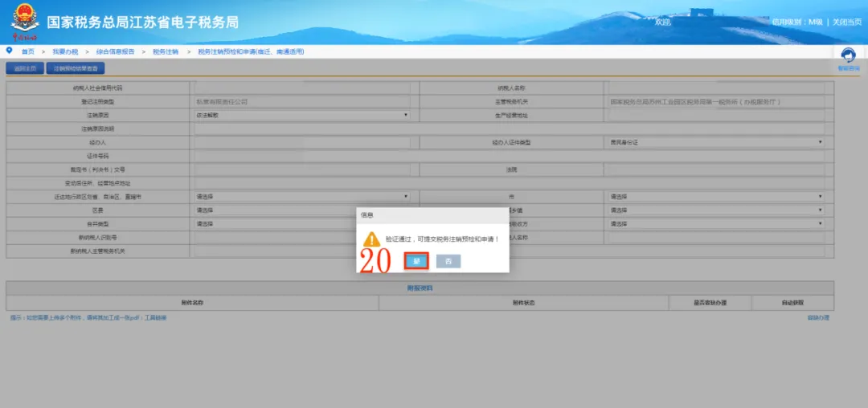Click the 生产经营地址 input field
This screenshot has width=868, height=408.
point(716,115)
